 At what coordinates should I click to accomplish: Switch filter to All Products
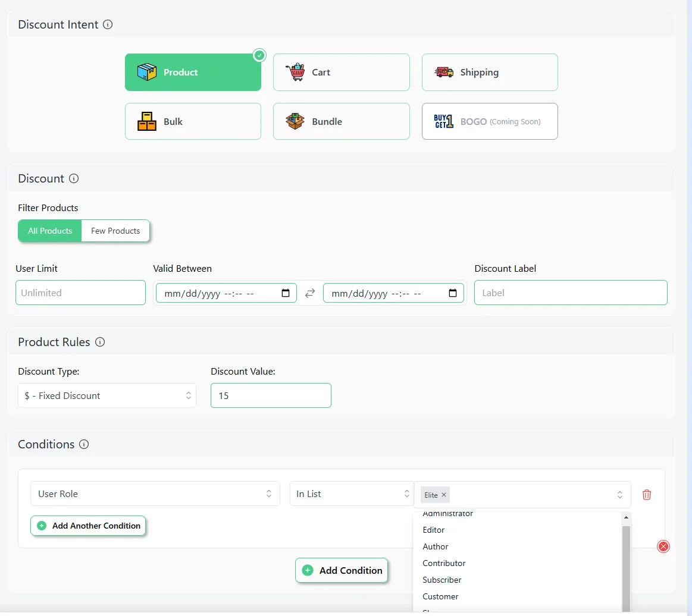click(x=50, y=231)
